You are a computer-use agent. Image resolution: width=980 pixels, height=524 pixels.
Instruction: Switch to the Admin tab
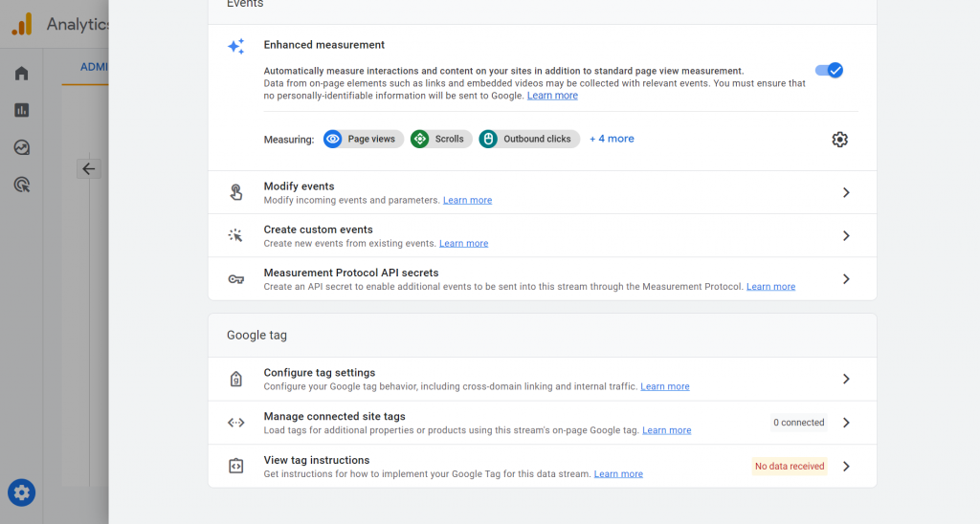94,67
